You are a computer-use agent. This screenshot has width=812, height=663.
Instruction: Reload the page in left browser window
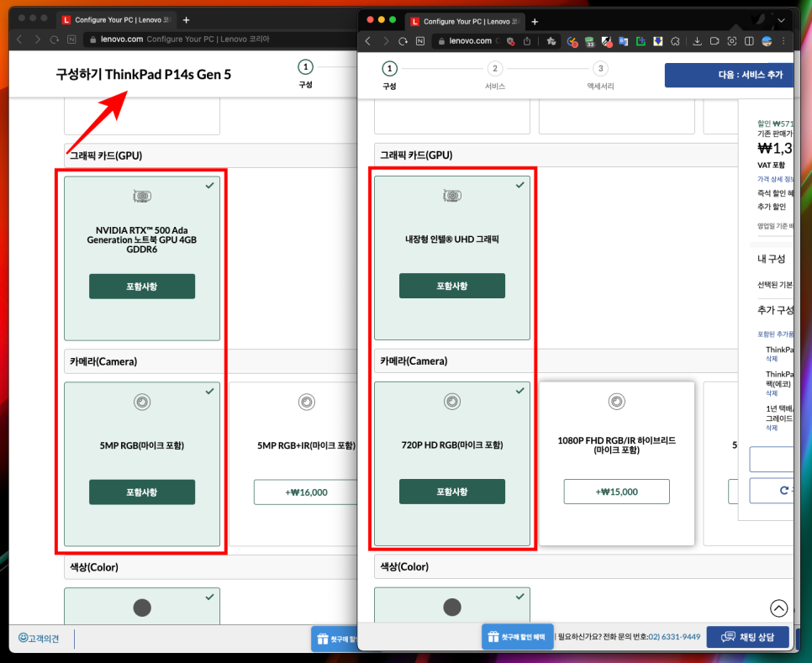[x=55, y=39]
